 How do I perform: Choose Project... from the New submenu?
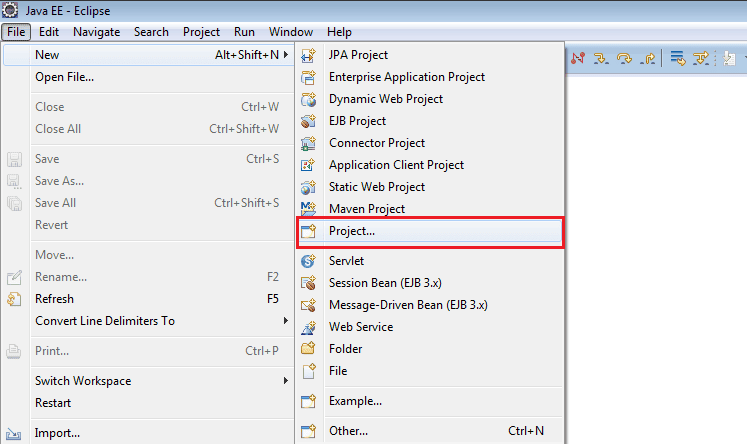pos(430,231)
